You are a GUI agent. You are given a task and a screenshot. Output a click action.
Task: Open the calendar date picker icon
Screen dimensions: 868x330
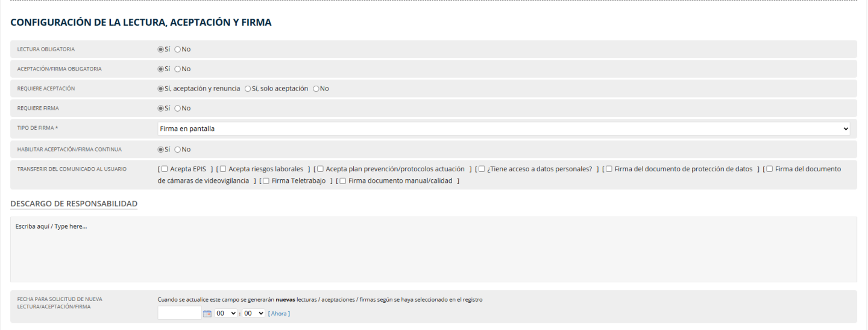(207, 314)
